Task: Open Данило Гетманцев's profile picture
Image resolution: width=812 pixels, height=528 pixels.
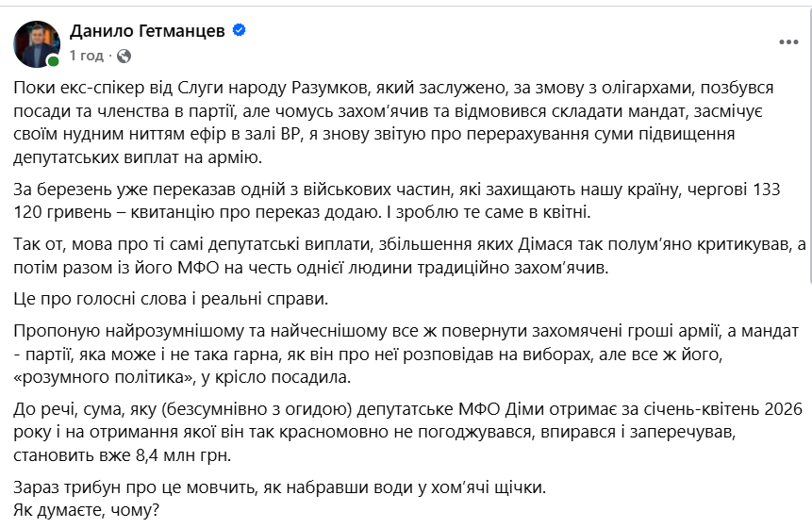Action: [37, 42]
